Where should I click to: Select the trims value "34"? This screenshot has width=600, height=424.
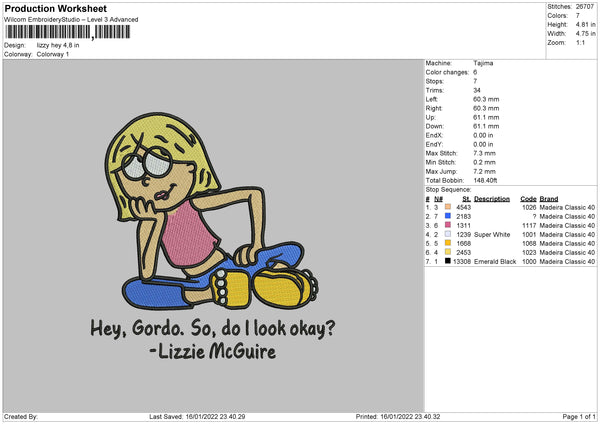(x=477, y=91)
